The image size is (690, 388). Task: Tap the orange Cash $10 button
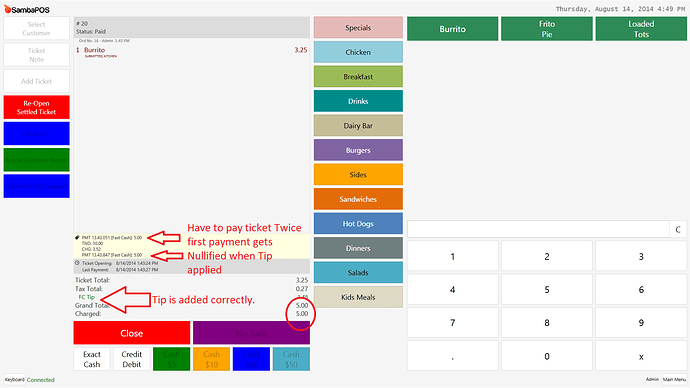(x=211, y=359)
